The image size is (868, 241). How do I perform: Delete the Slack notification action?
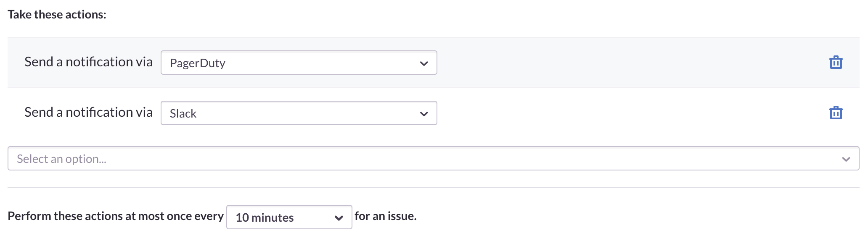coord(836,113)
